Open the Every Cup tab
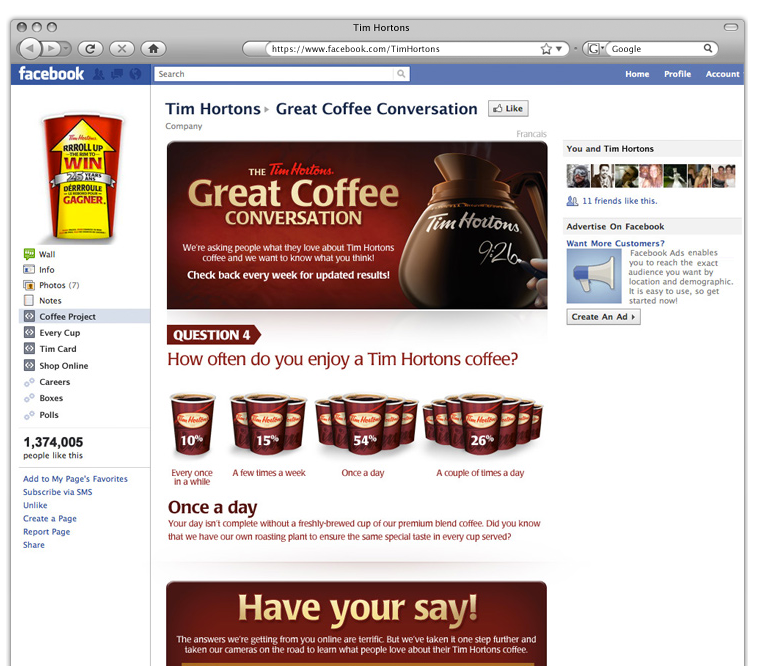Image resolution: width=764 pixels, height=666 pixels. click(x=59, y=333)
